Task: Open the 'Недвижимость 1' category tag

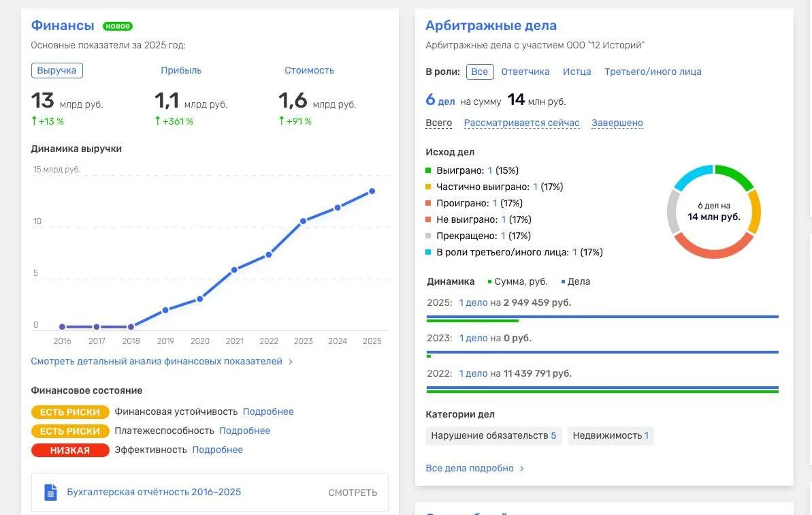Action: [x=611, y=436]
